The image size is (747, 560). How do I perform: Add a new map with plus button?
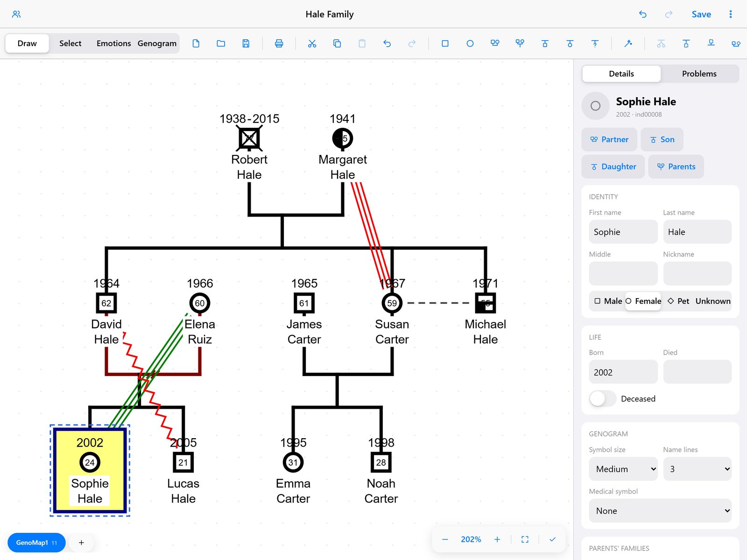click(81, 543)
